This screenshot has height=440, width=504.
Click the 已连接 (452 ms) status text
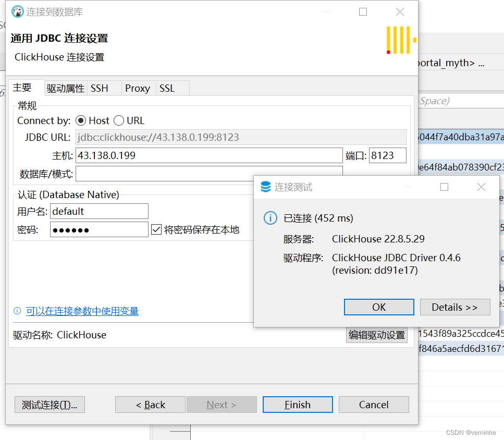318,218
